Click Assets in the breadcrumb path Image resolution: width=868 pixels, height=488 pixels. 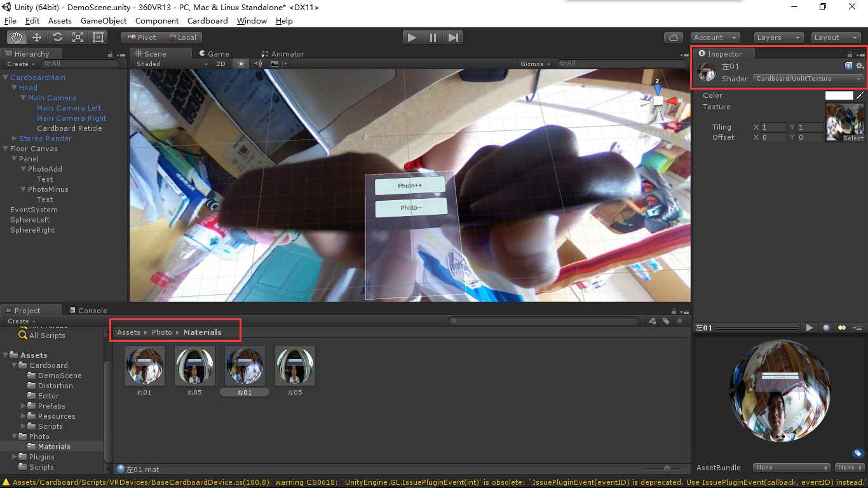[x=128, y=332]
